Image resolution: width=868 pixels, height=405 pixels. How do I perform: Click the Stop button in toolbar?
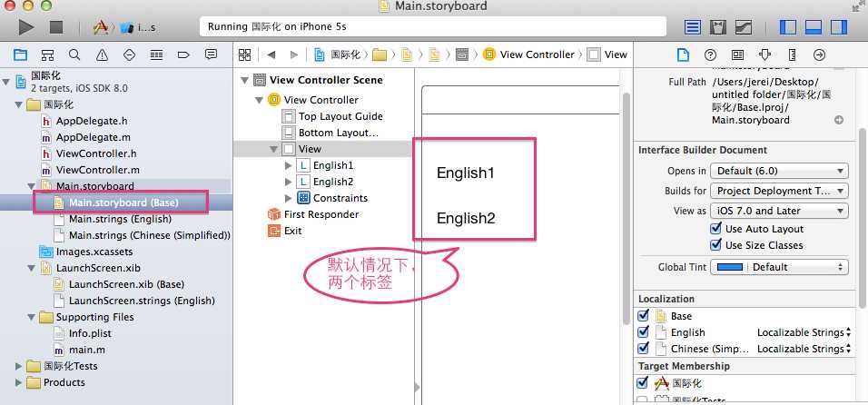tap(56, 26)
